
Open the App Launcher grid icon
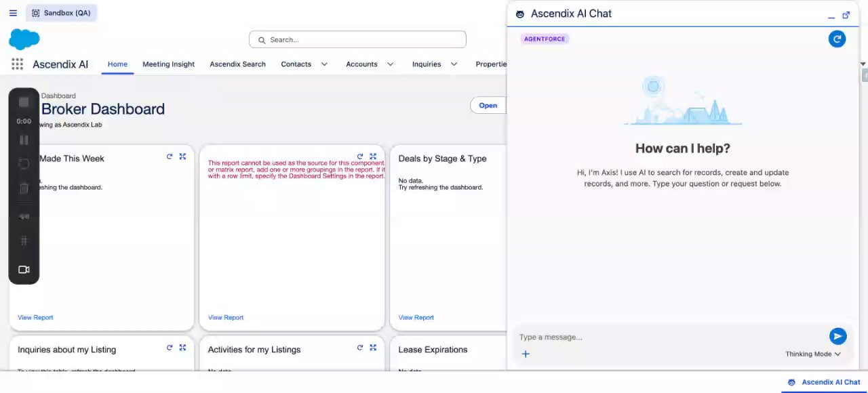[x=17, y=64]
